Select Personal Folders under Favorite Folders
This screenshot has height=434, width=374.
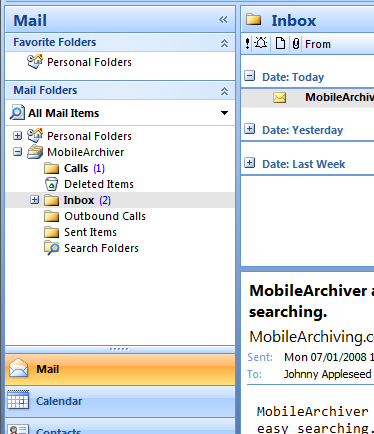[x=89, y=62]
